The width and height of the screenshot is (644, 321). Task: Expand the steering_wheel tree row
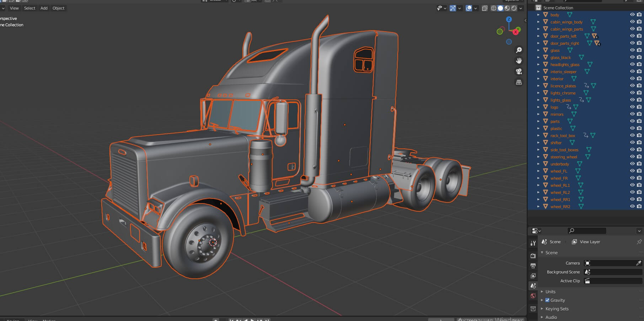coord(538,157)
